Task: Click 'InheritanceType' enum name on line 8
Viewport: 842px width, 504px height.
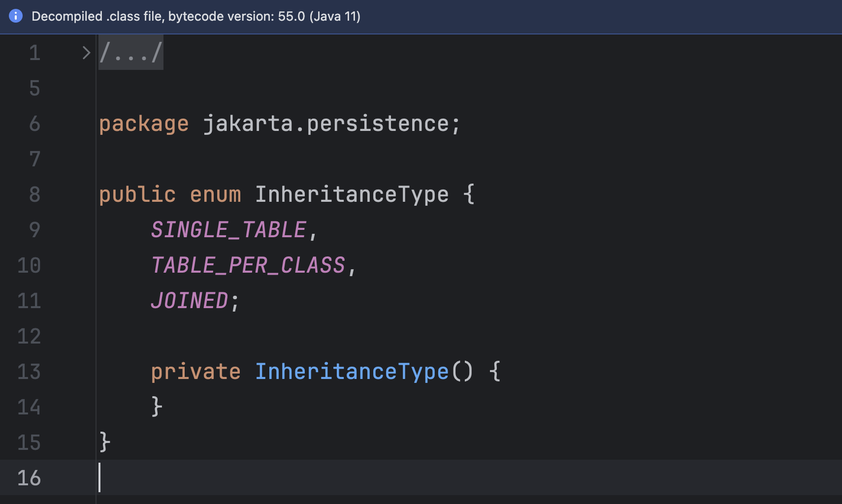Action: pyautogui.click(x=352, y=194)
